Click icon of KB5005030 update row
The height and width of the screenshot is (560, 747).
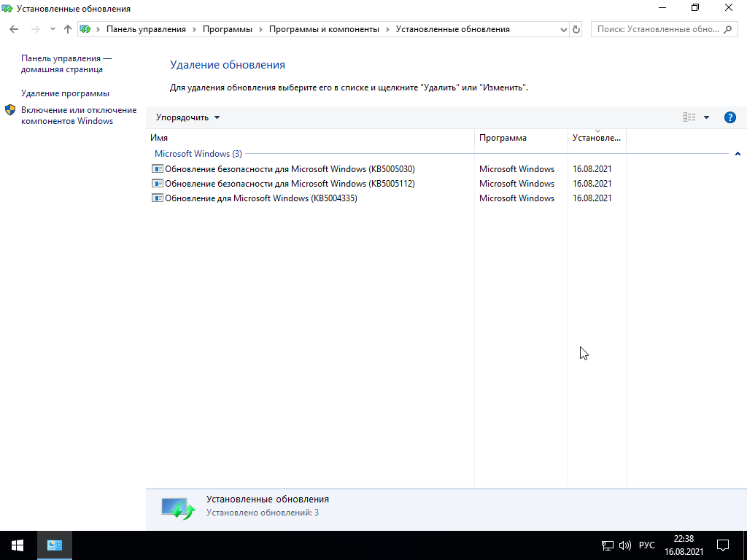click(158, 169)
